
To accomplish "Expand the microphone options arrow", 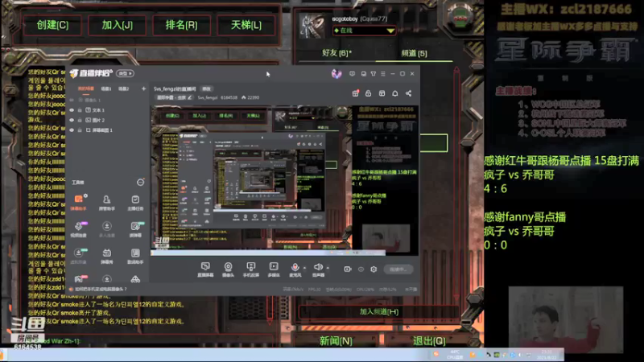I will click(x=304, y=268).
